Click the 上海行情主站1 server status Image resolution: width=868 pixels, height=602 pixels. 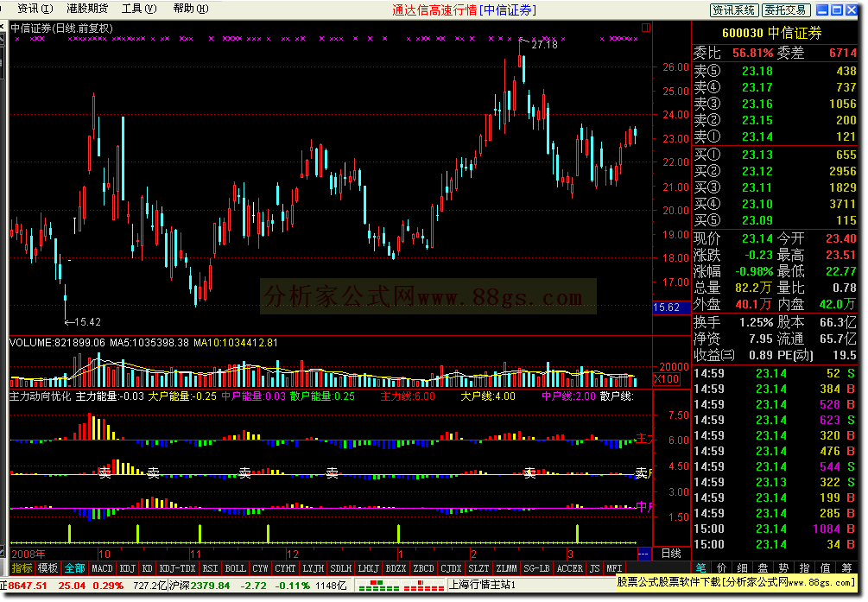pos(482,586)
